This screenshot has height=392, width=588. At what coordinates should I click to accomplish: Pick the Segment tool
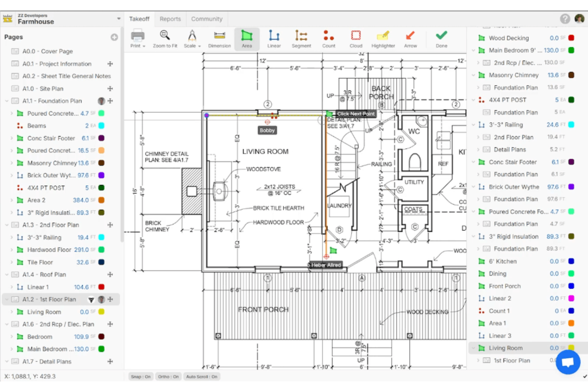point(301,39)
